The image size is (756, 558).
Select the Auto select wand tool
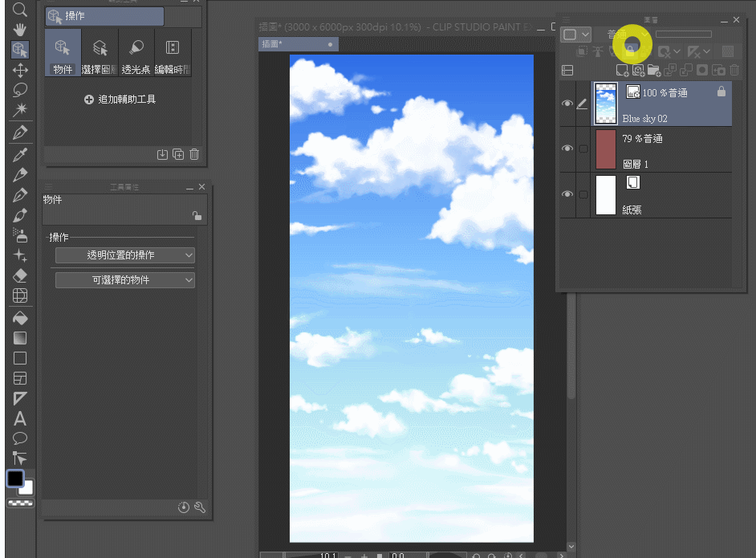20,109
